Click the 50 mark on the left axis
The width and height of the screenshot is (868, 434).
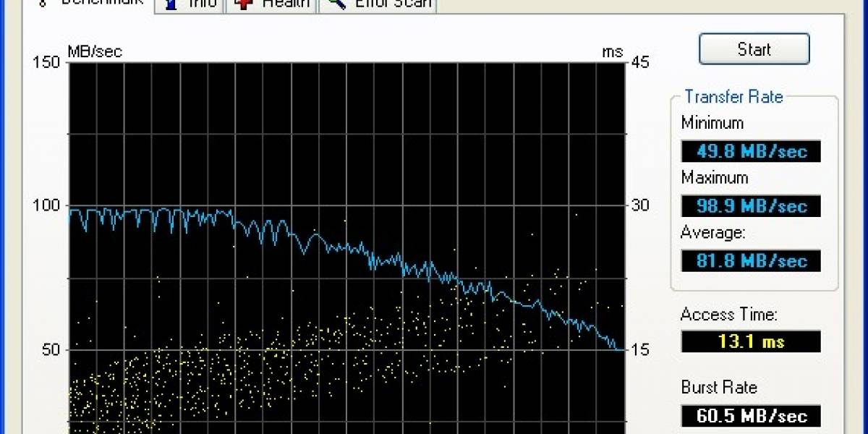(x=51, y=350)
